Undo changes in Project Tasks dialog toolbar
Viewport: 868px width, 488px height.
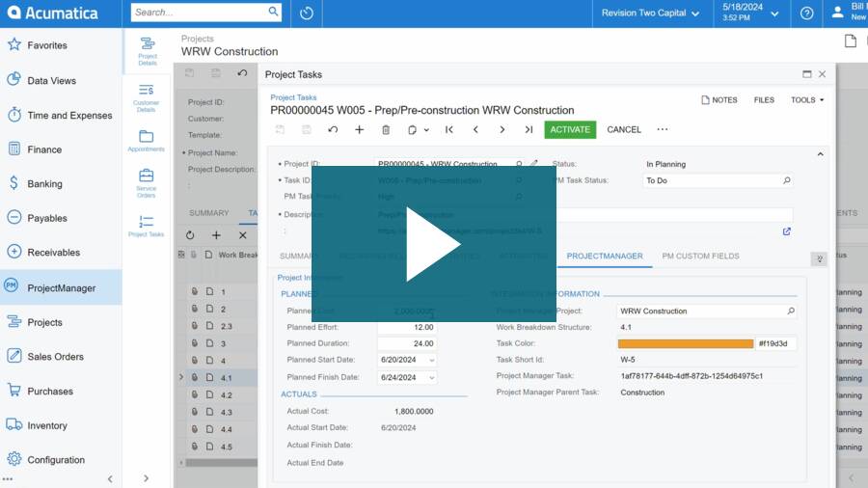click(x=333, y=129)
